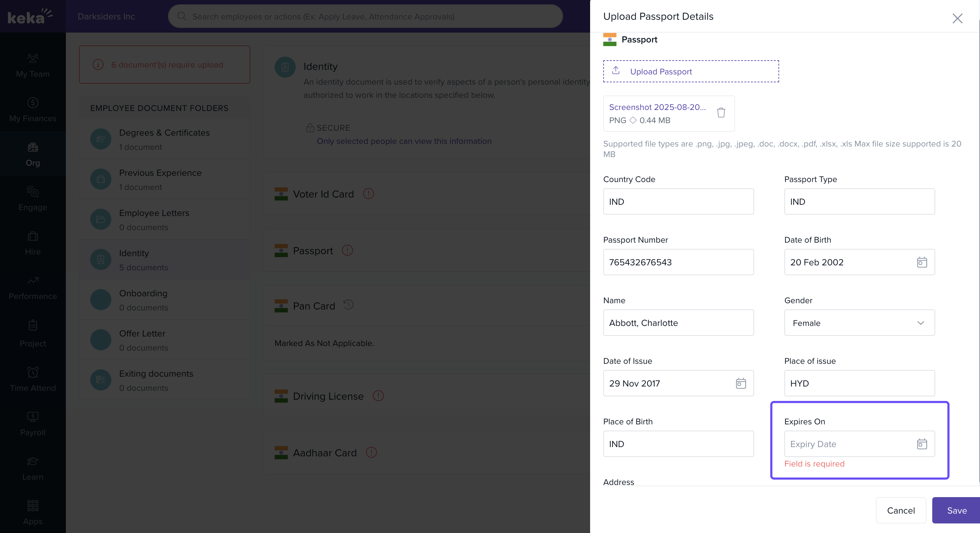Open the Date of Issue calendar picker
This screenshot has height=533, width=980.
click(740, 383)
